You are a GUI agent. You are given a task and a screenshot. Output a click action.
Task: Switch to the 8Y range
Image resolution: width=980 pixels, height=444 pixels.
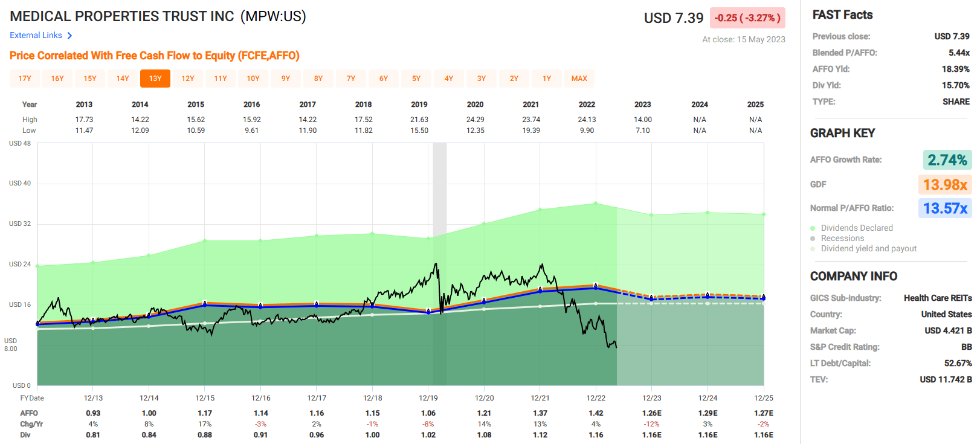[318, 79]
